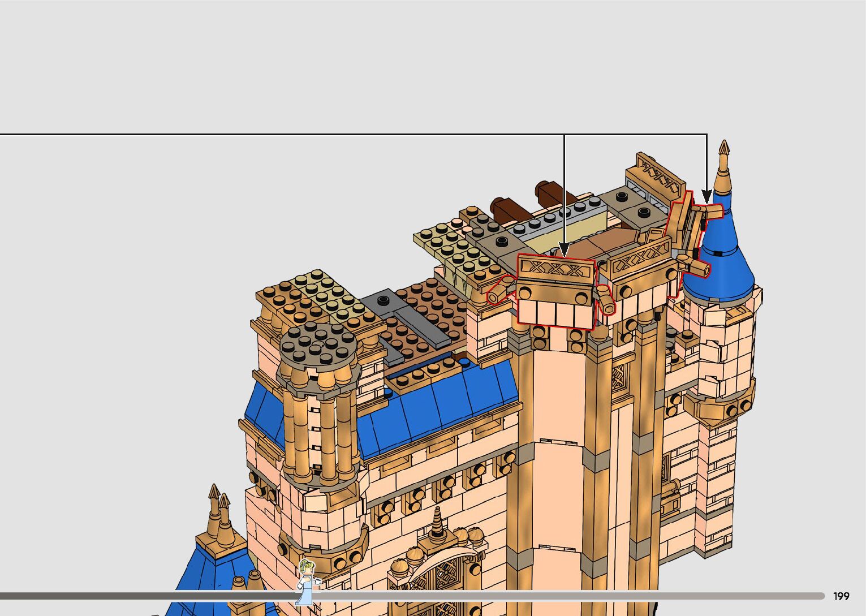Click the arrowhead pointing at right turret

[x=706, y=197]
